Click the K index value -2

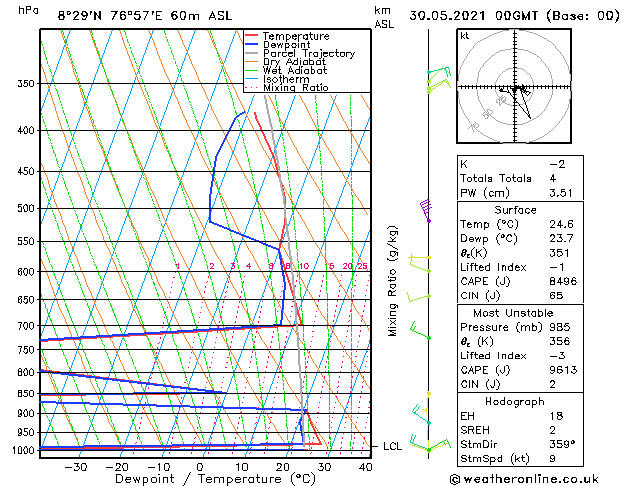(558, 164)
